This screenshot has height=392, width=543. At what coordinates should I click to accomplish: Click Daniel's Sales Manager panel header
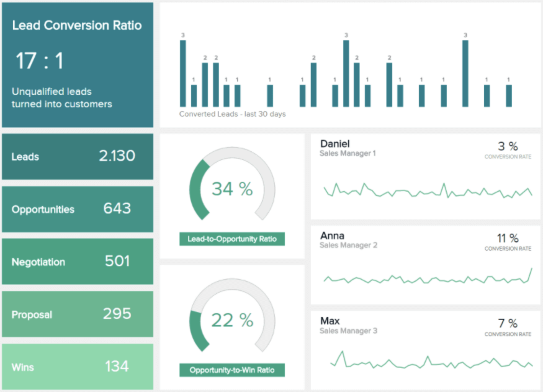[x=335, y=143]
